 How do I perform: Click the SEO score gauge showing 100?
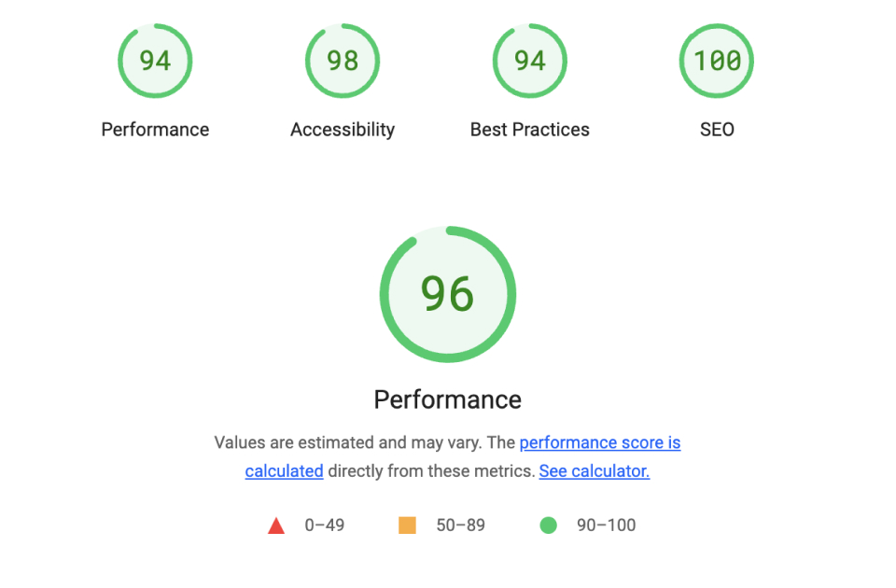(716, 61)
